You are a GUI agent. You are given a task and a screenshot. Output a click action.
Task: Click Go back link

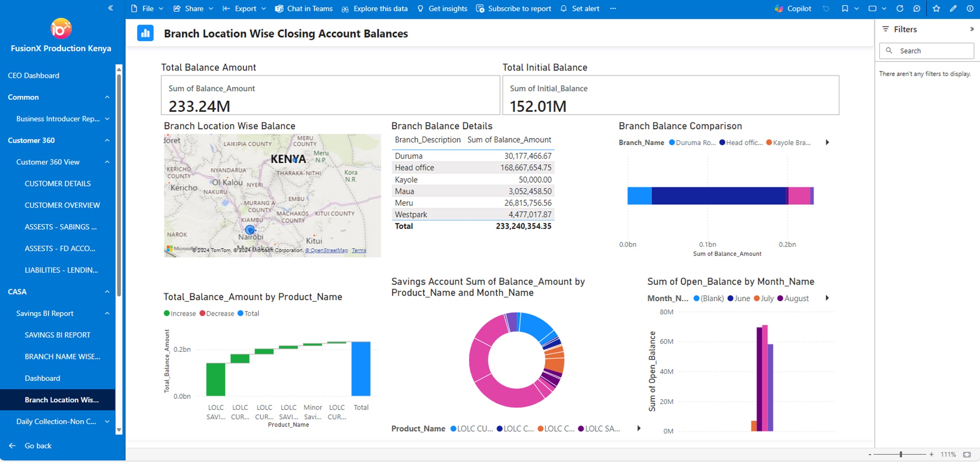coord(38,446)
